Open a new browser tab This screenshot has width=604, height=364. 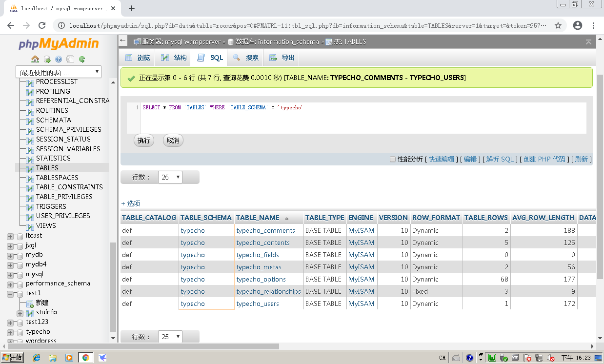coord(131,8)
